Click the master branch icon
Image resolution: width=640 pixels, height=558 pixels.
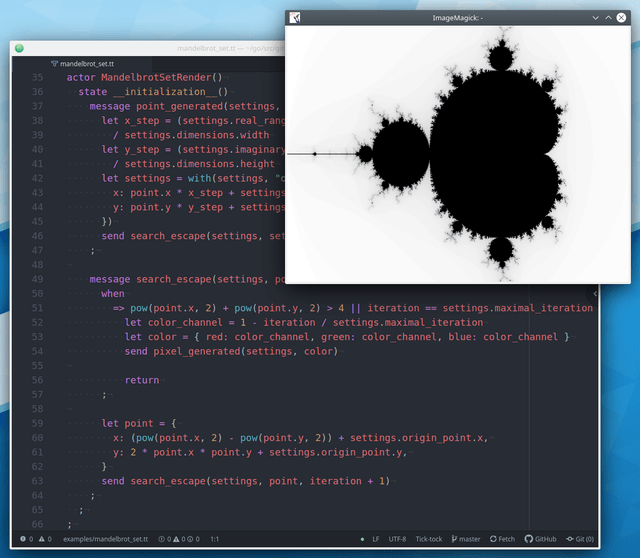[454, 539]
